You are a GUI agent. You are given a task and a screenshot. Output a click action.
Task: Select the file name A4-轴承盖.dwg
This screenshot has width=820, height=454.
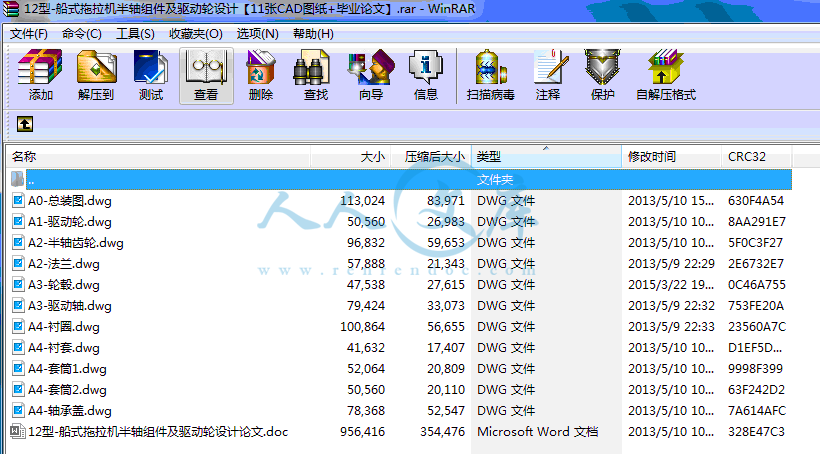pos(70,411)
